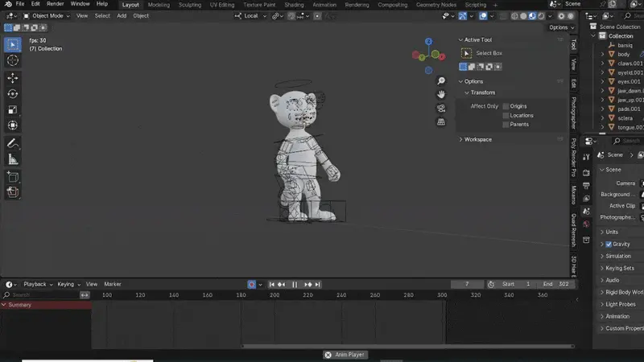
Task: Choose the 3D Cursor tool
Action: click(13, 60)
